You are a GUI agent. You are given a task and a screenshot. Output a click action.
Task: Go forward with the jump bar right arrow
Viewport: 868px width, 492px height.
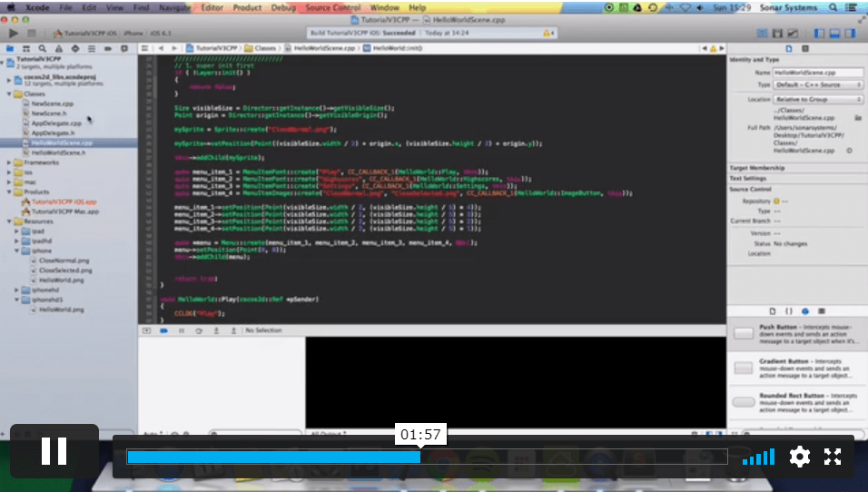tap(173, 48)
